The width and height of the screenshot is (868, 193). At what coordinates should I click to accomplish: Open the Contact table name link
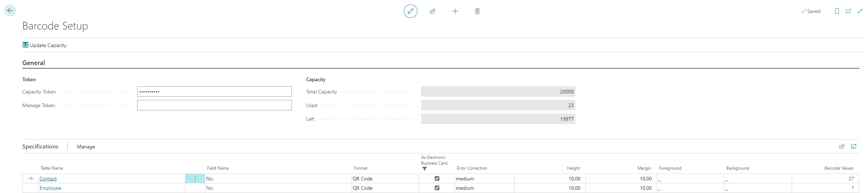point(48,179)
